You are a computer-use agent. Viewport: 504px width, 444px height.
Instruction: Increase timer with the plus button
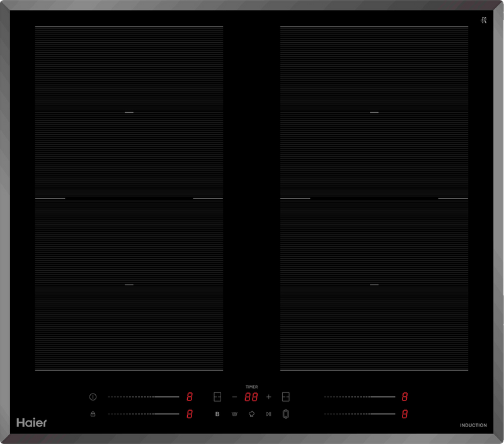point(268,397)
